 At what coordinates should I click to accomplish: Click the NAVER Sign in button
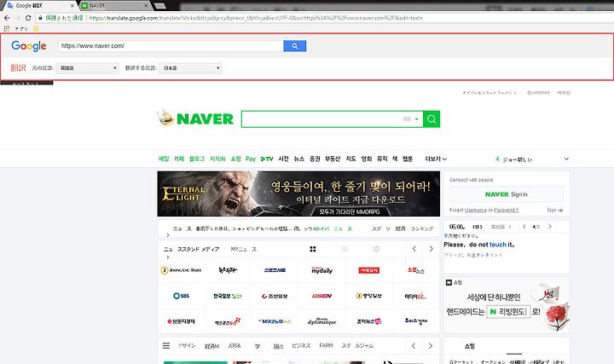click(x=507, y=194)
